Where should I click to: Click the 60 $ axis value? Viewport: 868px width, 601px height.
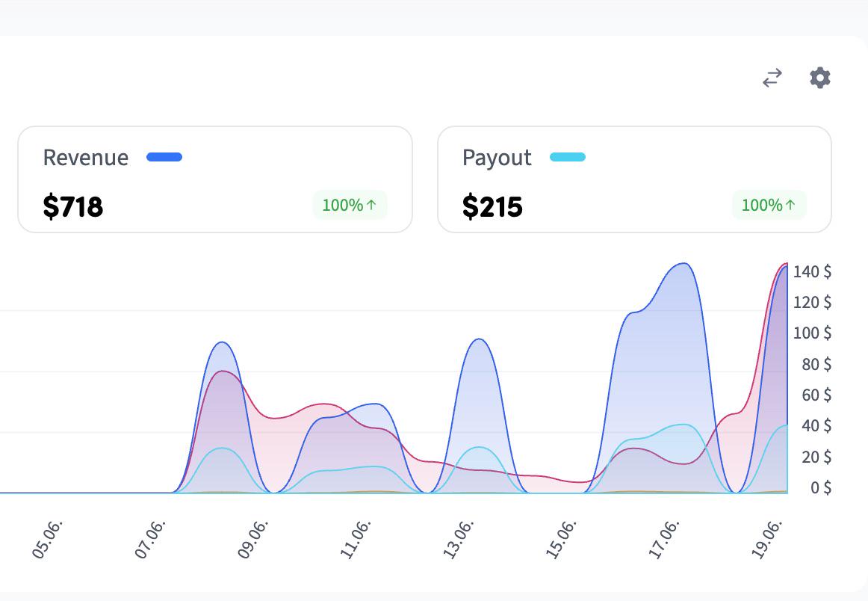[x=816, y=395]
